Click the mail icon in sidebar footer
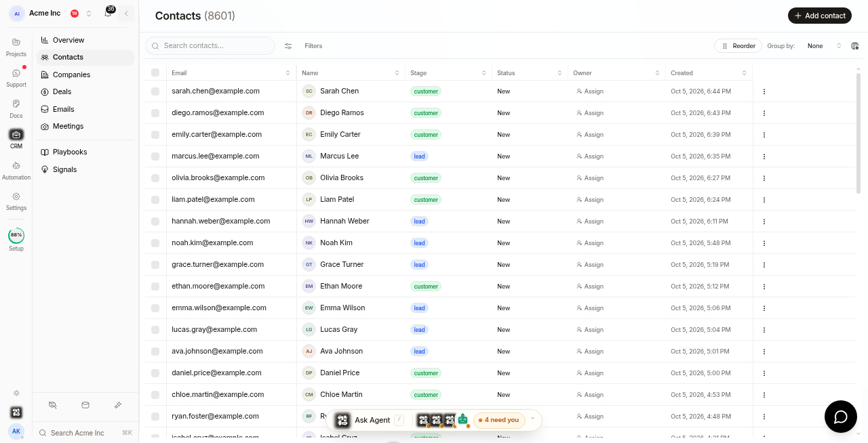 click(85, 405)
